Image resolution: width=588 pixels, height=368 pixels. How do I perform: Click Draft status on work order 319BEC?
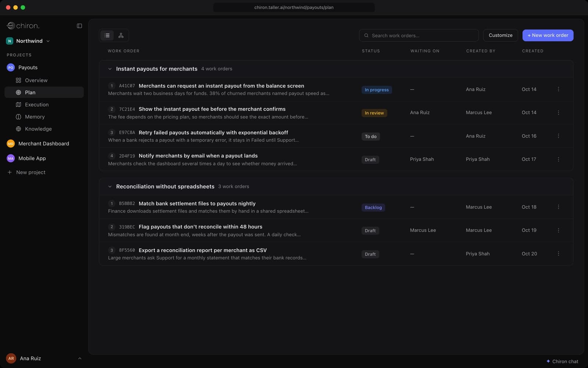point(370,231)
